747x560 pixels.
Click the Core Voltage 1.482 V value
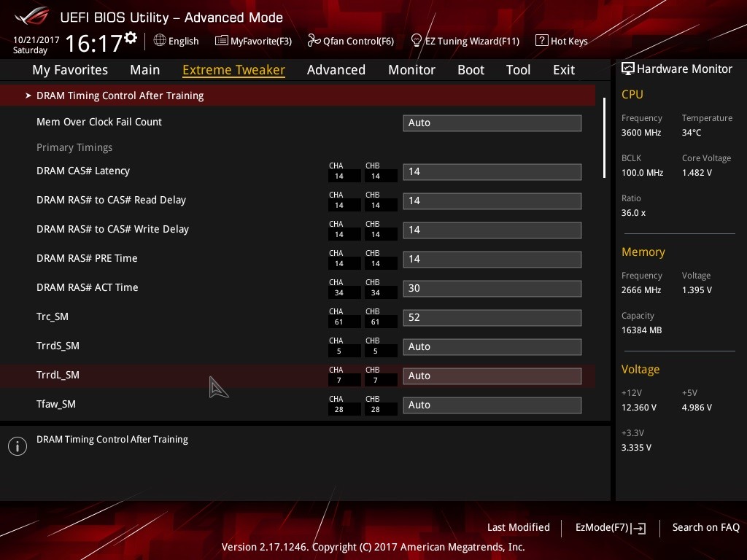click(x=697, y=172)
